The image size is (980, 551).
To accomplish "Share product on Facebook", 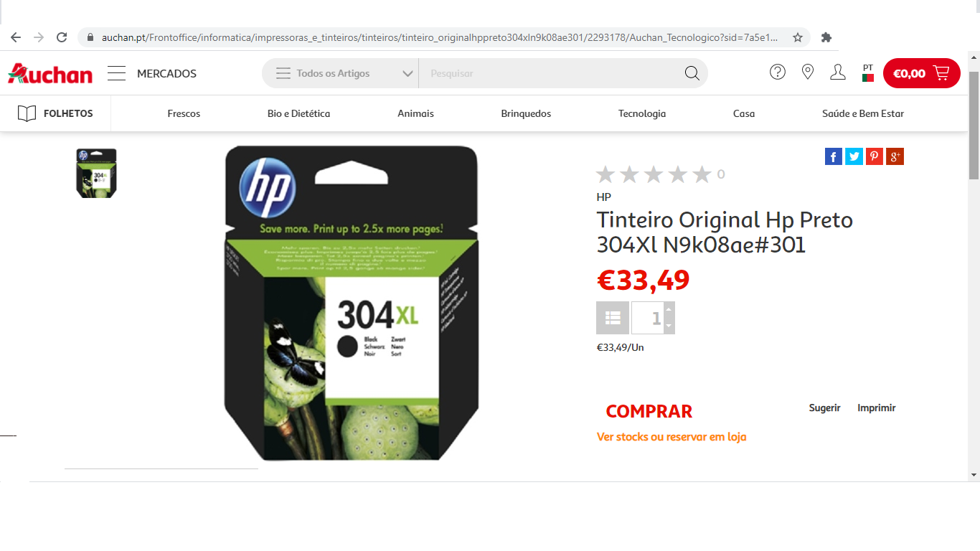I will click(834, 156).
